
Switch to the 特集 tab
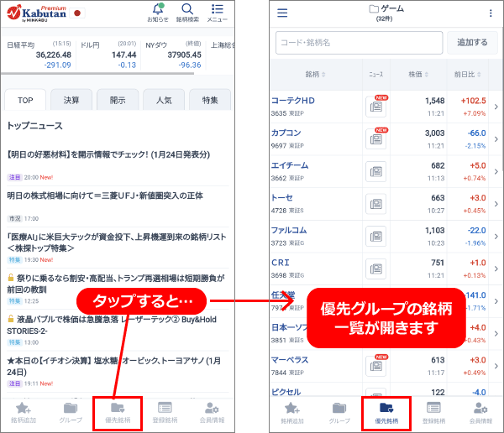click(210, 100)
